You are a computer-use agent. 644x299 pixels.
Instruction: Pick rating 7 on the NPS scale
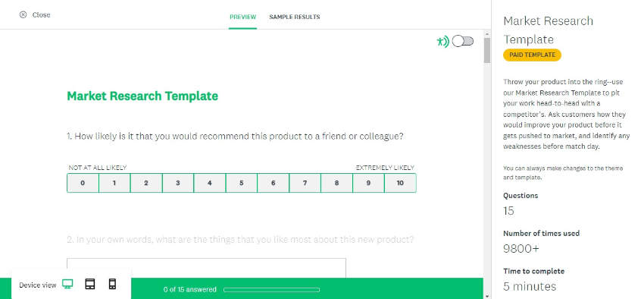pos(305,183)
